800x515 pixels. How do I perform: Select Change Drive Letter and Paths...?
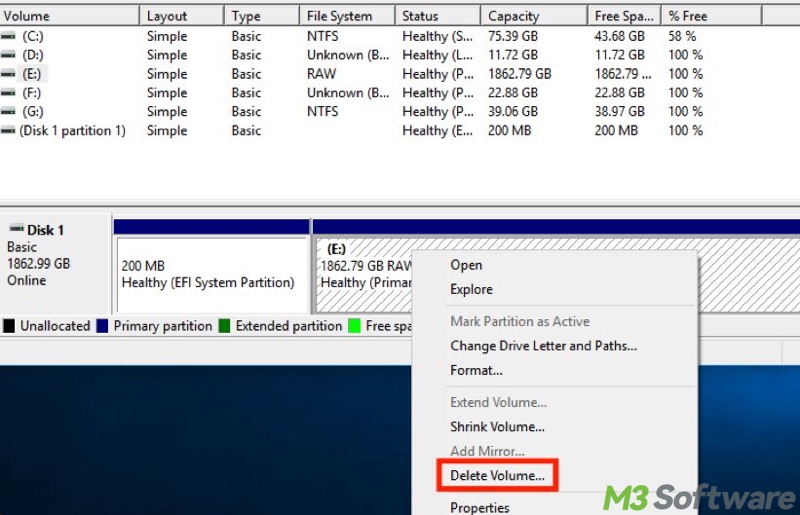555,346
